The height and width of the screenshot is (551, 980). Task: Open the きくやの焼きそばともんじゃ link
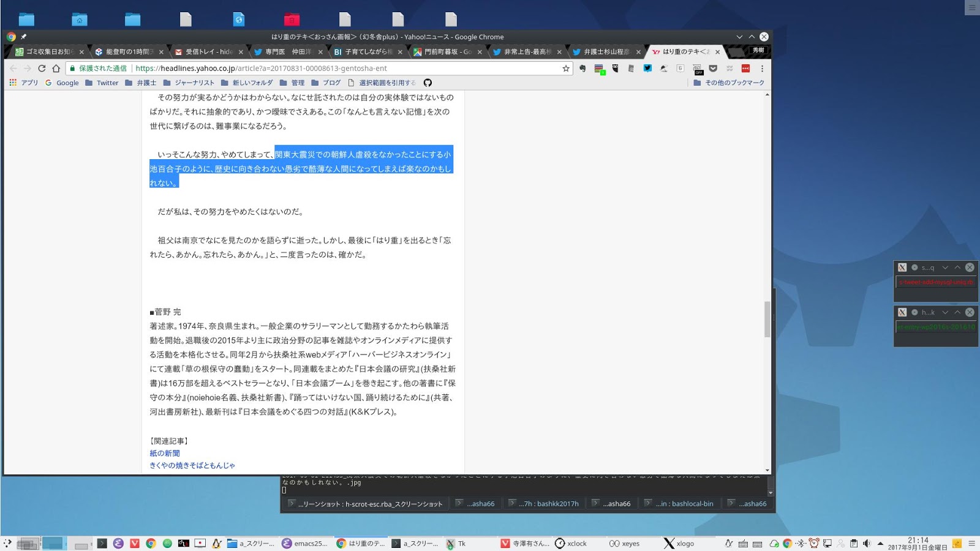(192, 465)
